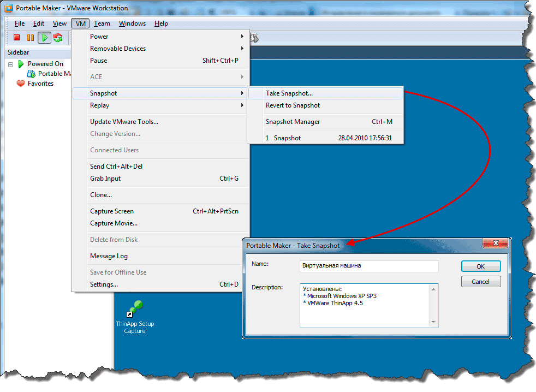Click the green Power On play icon
Image resolution: width=536 pixels, height=392 pixels.
pos(44,38)
